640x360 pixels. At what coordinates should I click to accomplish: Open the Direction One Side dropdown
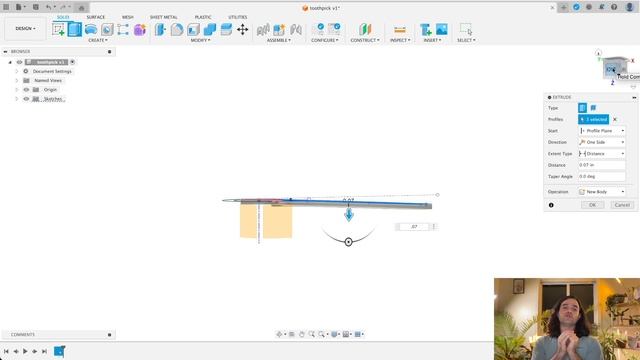pyautogui.click(x=602, y=142)
